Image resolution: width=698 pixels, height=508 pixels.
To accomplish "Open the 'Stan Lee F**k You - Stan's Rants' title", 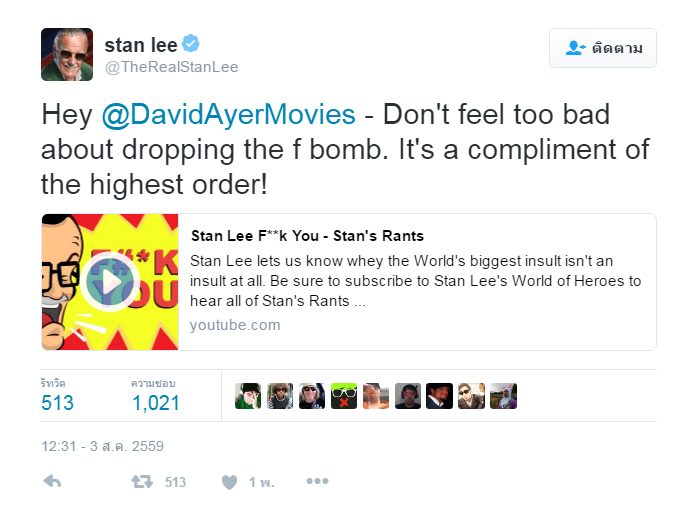I will click(307, 236).
